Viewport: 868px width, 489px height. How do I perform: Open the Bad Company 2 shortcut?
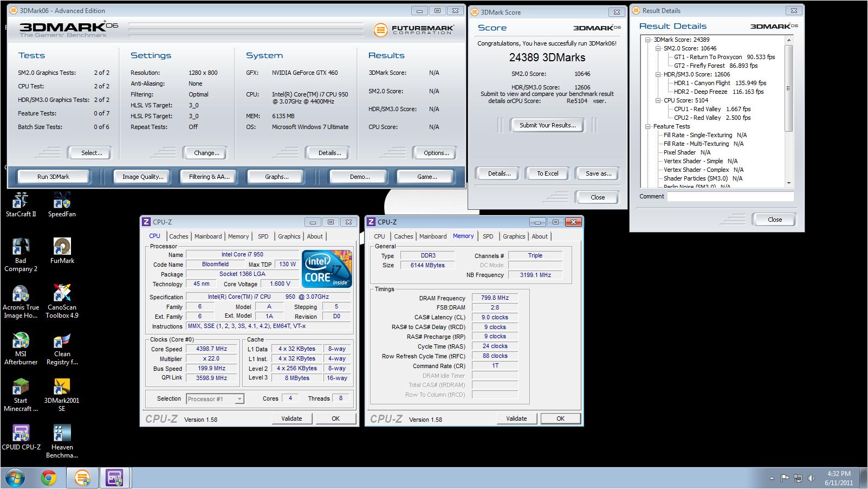(21, 255)
